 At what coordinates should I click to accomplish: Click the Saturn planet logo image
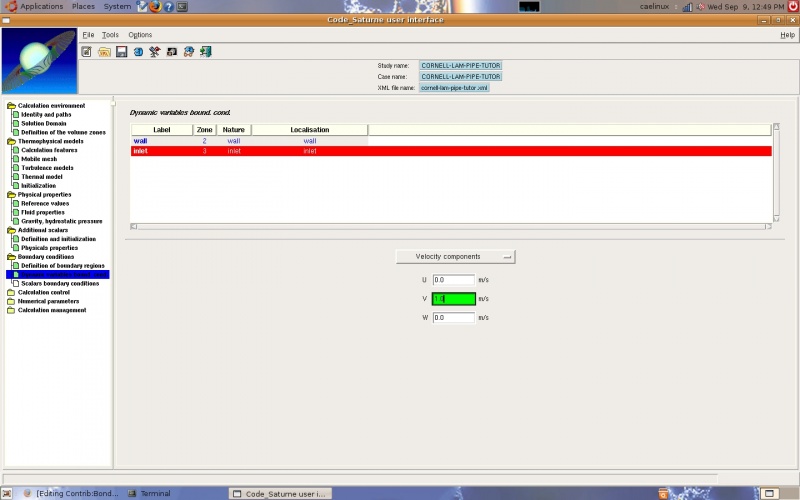[x=39, y=61]
